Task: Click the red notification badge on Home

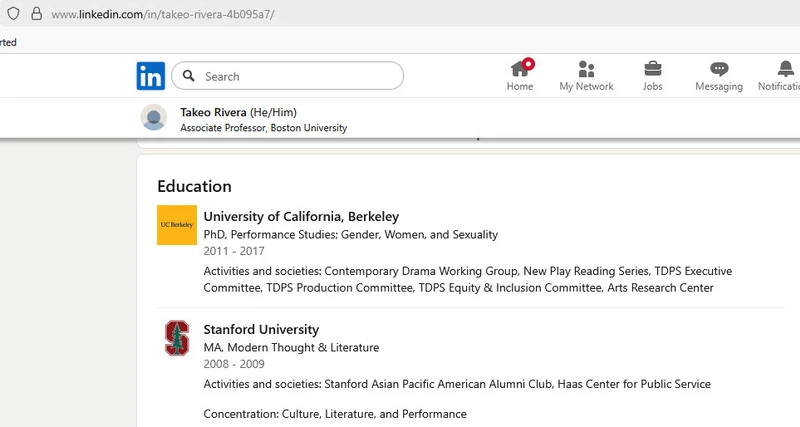Action: pyautogui.click(x=529, y=64)
